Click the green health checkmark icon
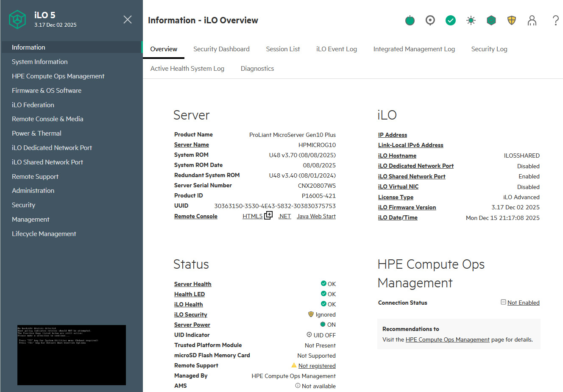 [x=450, y=20]
